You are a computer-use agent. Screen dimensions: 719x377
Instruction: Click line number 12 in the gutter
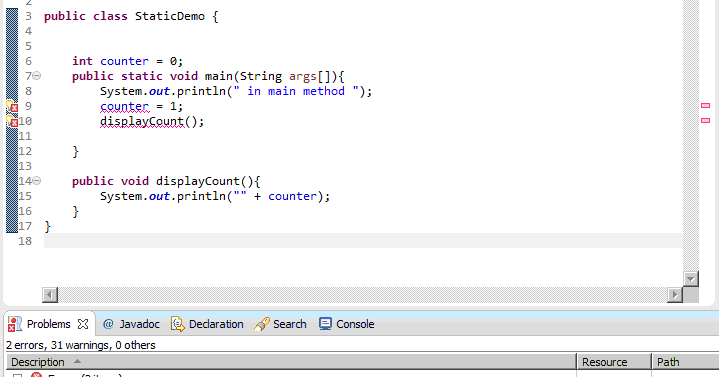pos(25,151)
